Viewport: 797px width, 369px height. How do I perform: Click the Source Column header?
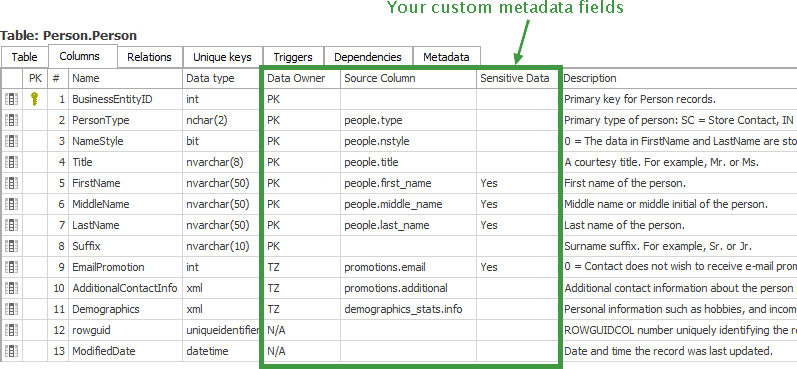409,78
